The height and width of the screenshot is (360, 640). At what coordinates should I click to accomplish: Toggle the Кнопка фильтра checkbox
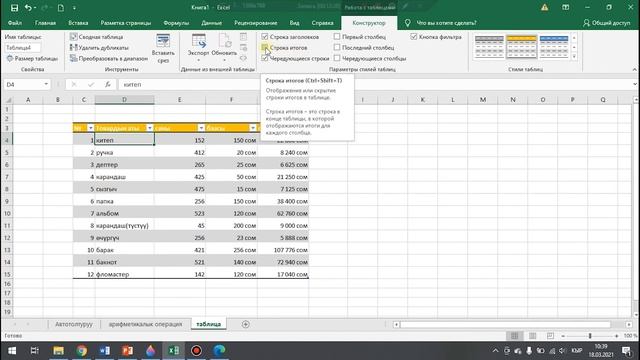pyautogui.click(x=413, y=37)
